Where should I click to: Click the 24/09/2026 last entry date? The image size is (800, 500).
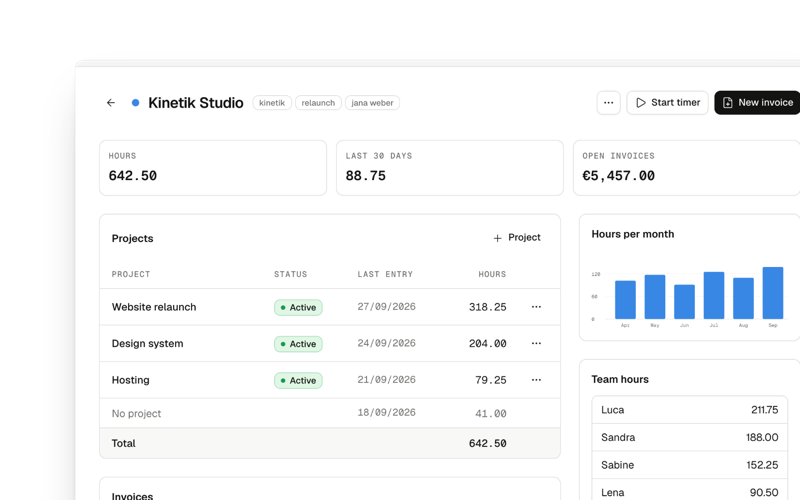[386, 343]
